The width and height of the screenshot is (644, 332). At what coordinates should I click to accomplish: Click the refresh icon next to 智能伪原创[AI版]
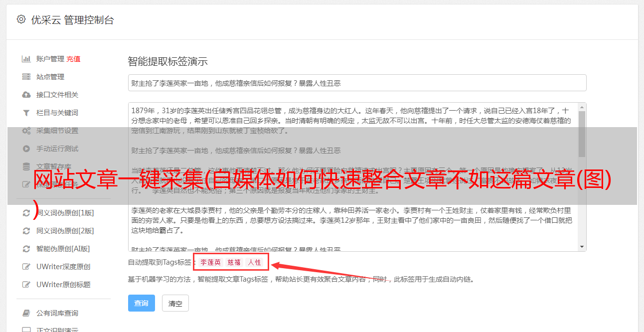coord(26,249)
